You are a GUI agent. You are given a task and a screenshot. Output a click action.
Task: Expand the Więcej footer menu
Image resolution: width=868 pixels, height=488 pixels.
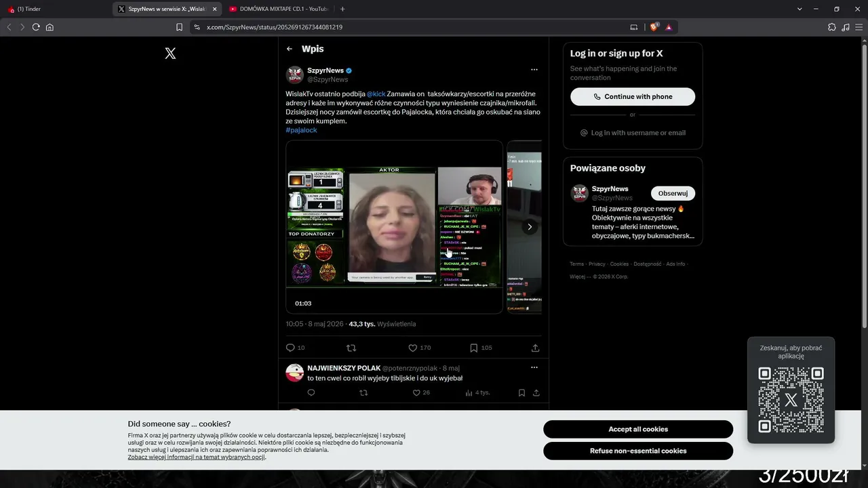pyautogui.click(x=580, y=277)
